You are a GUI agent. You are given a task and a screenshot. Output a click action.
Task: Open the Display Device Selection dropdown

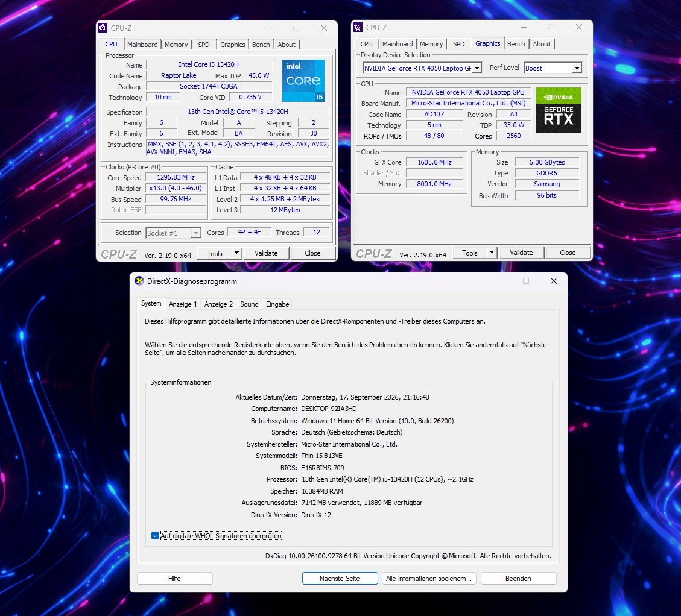pyautogui.click(x=477, y=68)
